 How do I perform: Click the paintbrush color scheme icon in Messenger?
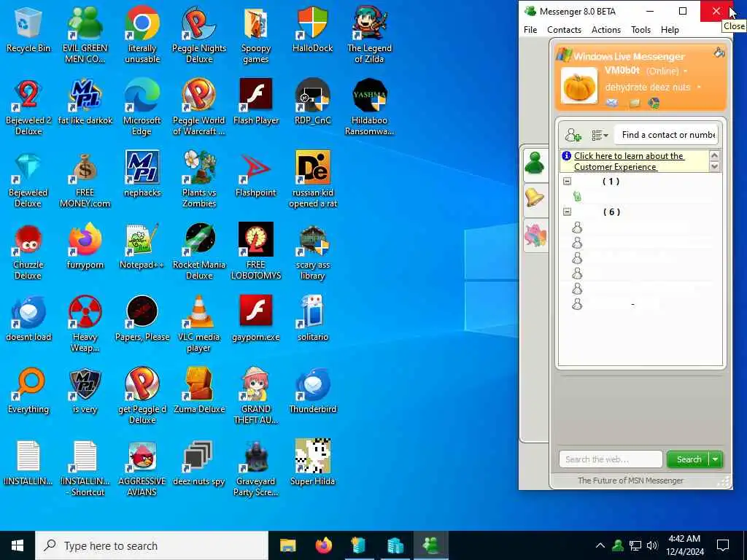point(719,52)
